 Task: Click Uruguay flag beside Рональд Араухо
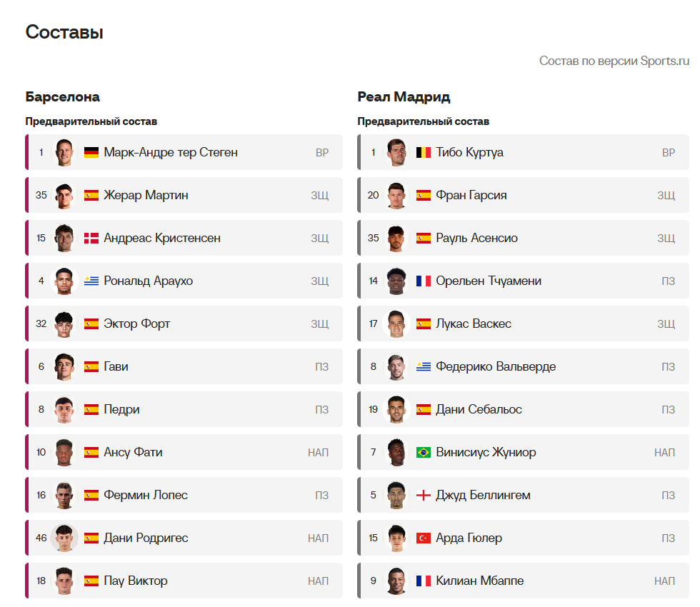(x=91, y=281)
